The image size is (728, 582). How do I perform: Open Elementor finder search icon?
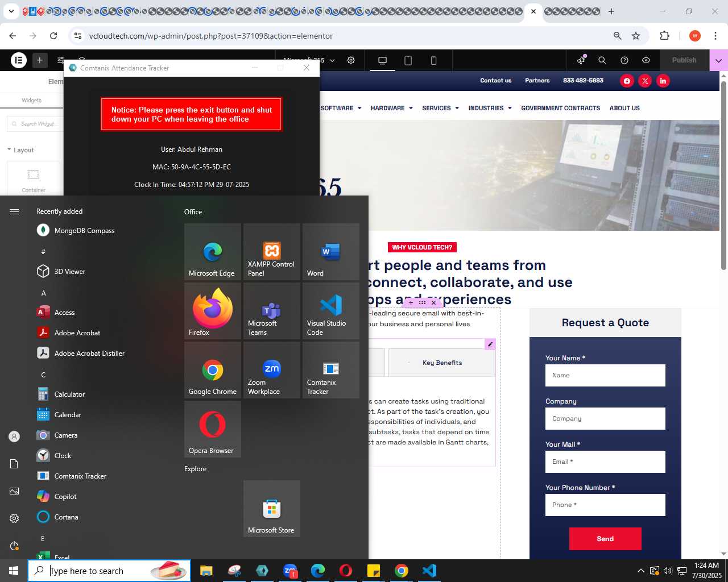pyautogui.click(x=602, y=60)
